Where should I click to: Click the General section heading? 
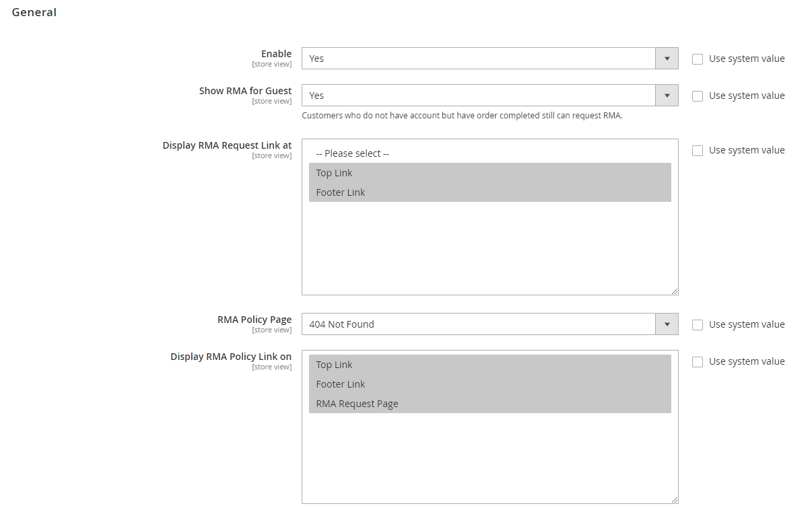pos(34,12)
